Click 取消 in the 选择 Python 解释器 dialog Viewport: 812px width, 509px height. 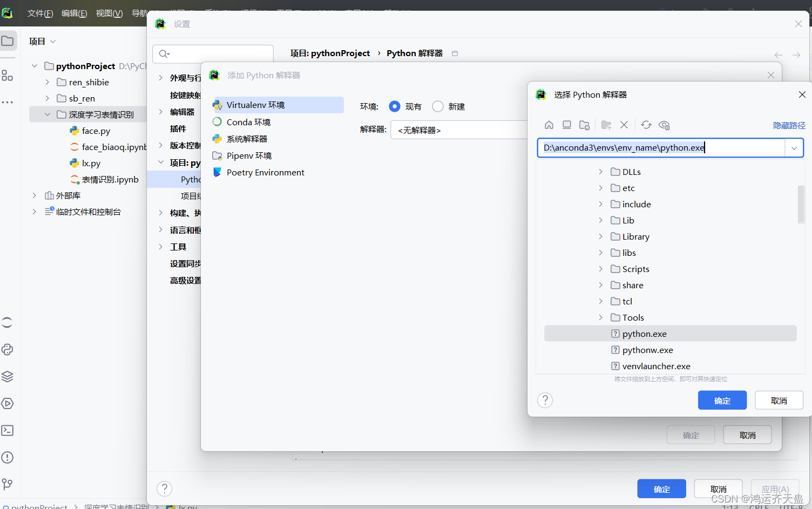coord(779,401)
